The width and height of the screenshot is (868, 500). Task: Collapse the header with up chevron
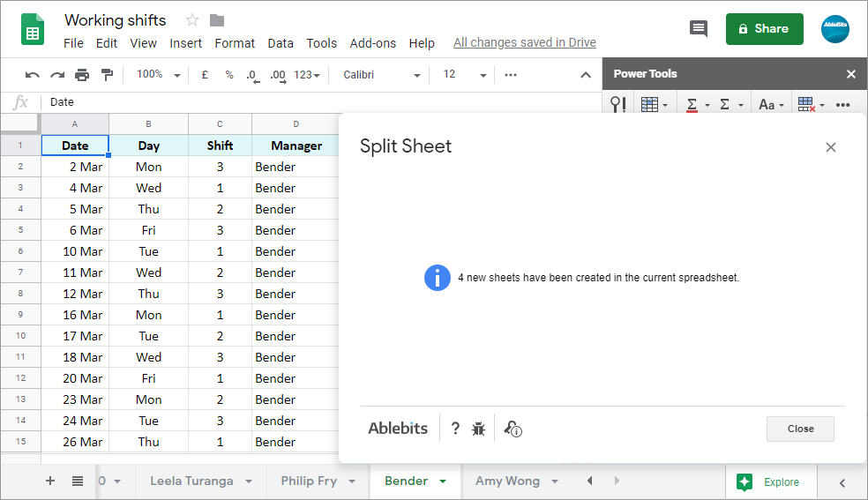[x=586, y=75]
